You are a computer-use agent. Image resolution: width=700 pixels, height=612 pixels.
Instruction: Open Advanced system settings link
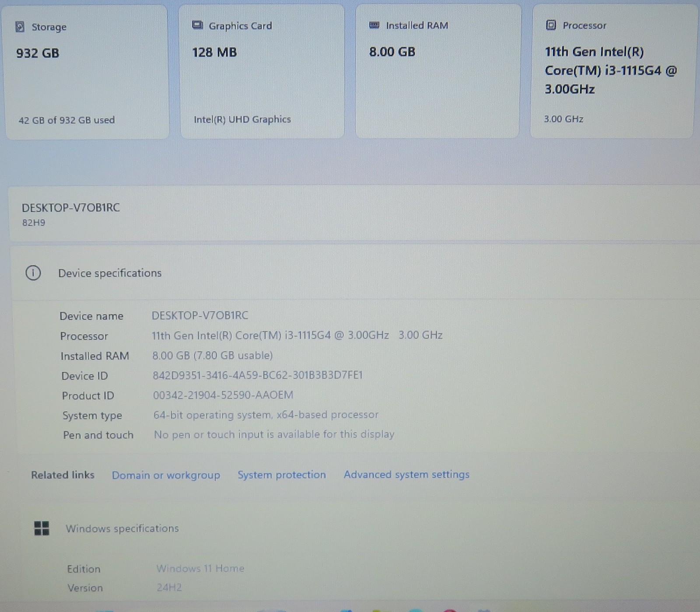(x=406, y=475)
